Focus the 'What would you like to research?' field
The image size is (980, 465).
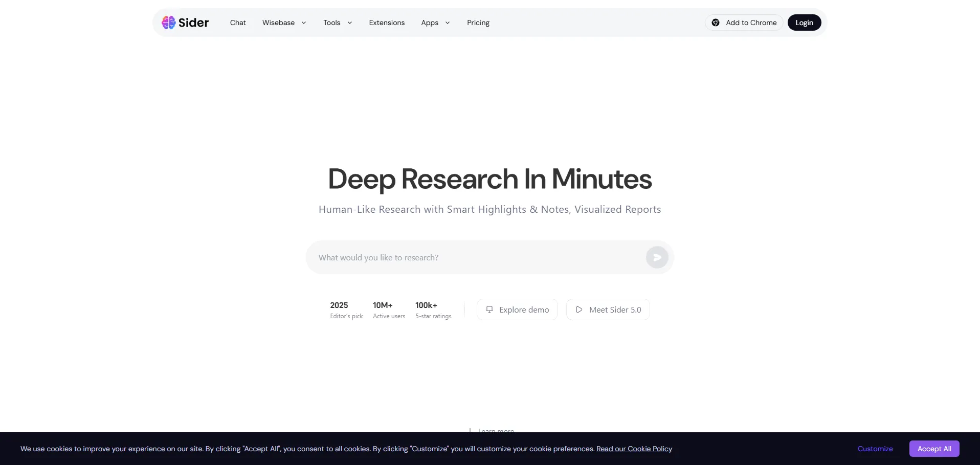[476, 257]
